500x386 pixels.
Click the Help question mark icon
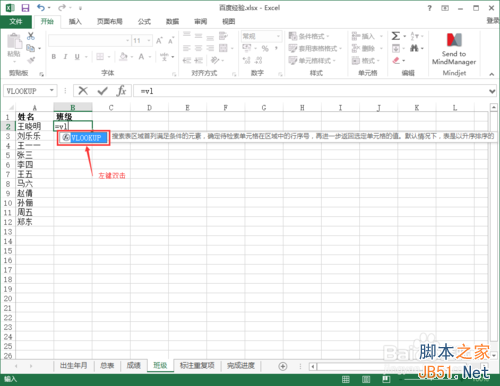[x=430, y=8]
